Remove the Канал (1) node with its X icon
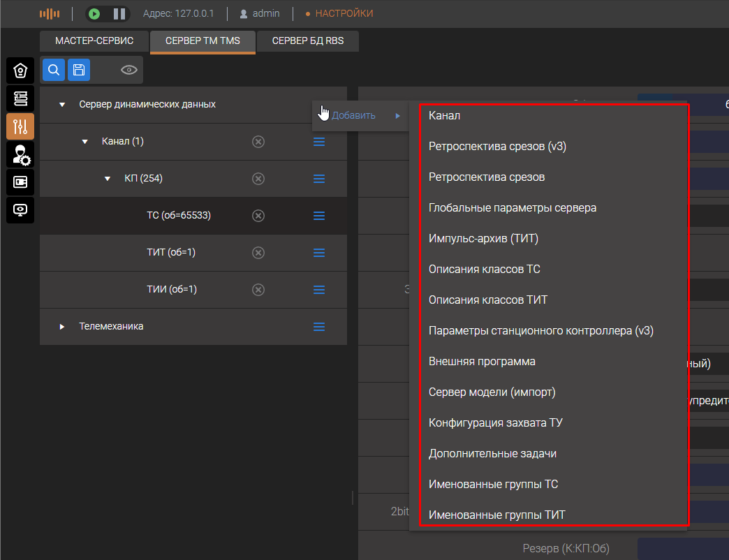729x560 pixels. [x=258, y=142]
